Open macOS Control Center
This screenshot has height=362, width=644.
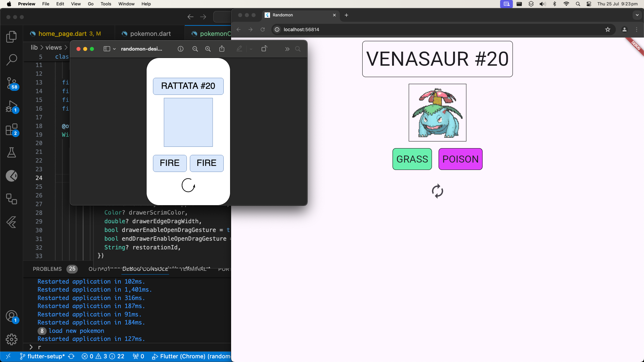pos(589,4)
